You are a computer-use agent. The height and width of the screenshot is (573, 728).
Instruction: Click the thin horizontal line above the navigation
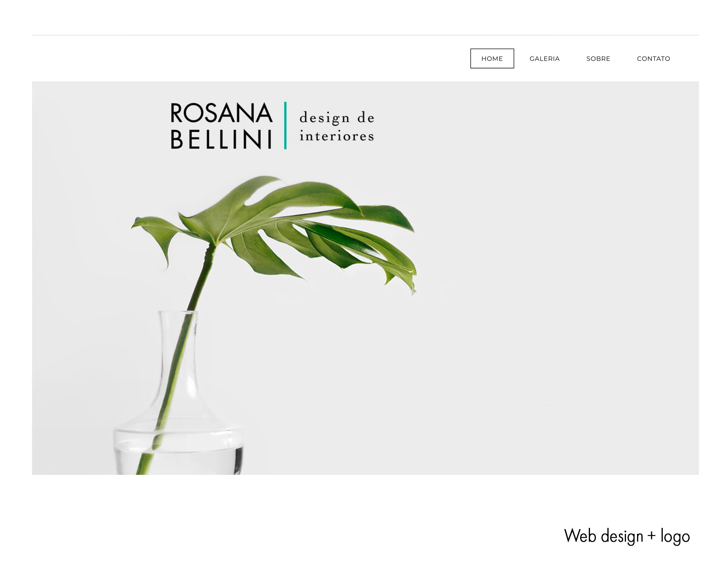click(x=365, y=35)
